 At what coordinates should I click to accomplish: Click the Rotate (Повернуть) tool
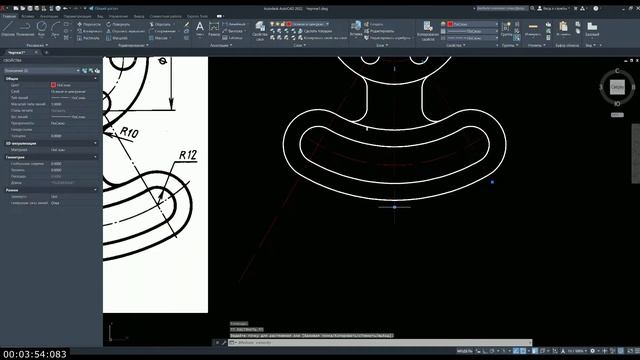118,24
